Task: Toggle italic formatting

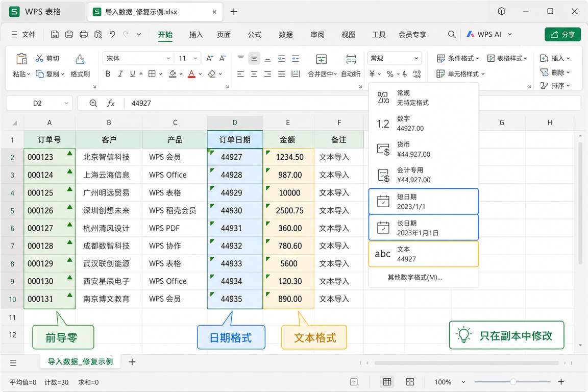Action: coord(120,74)
